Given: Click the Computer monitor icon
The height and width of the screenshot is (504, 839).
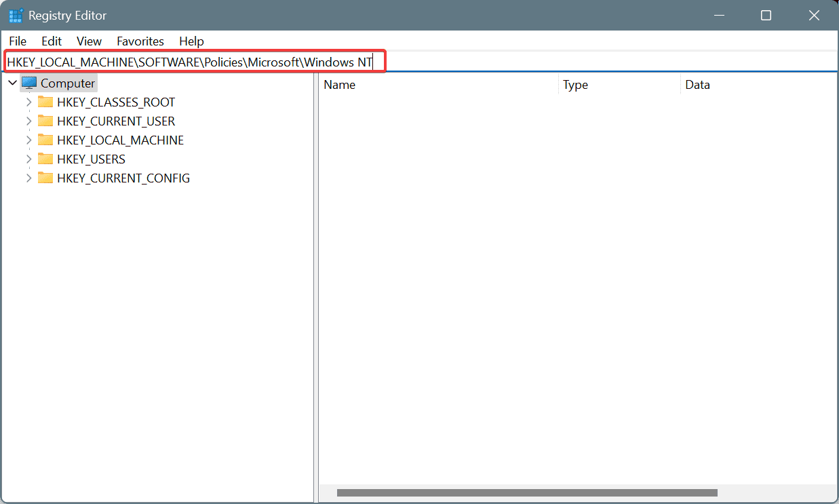Looking at the screenshot, I should coord(29,83).
